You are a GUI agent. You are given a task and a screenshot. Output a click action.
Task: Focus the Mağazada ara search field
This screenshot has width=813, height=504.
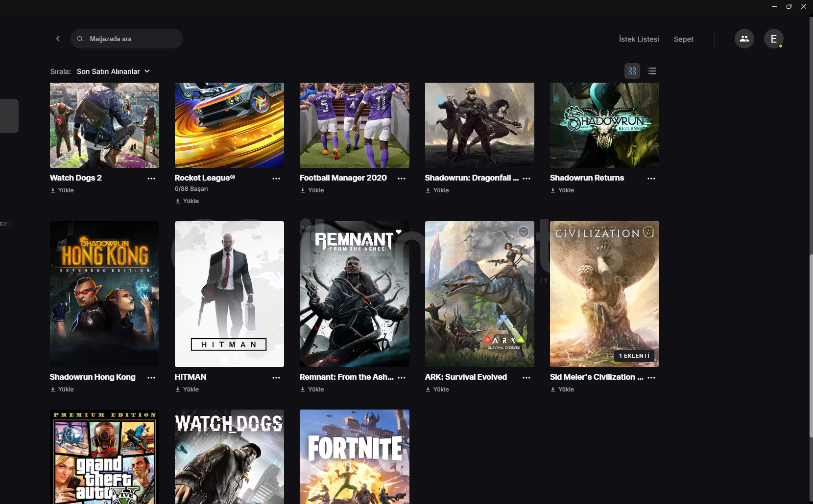click(x=127, y=39)
